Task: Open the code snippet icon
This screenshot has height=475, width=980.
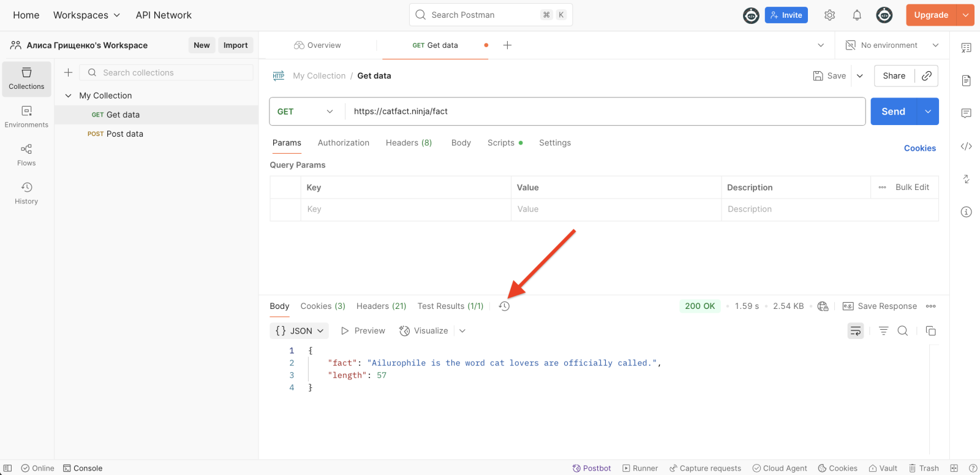Action: 967,146
